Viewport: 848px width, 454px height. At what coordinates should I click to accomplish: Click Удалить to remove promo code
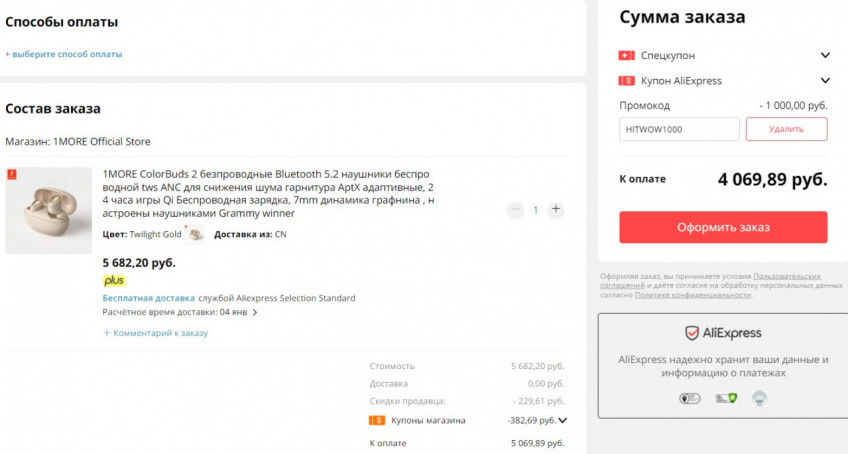(x=786, y=129)
